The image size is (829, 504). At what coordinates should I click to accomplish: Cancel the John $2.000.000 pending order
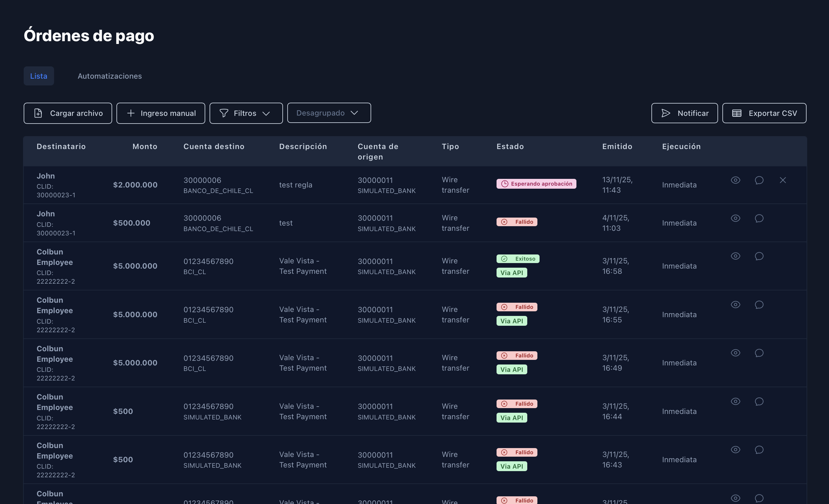(783, 180)
